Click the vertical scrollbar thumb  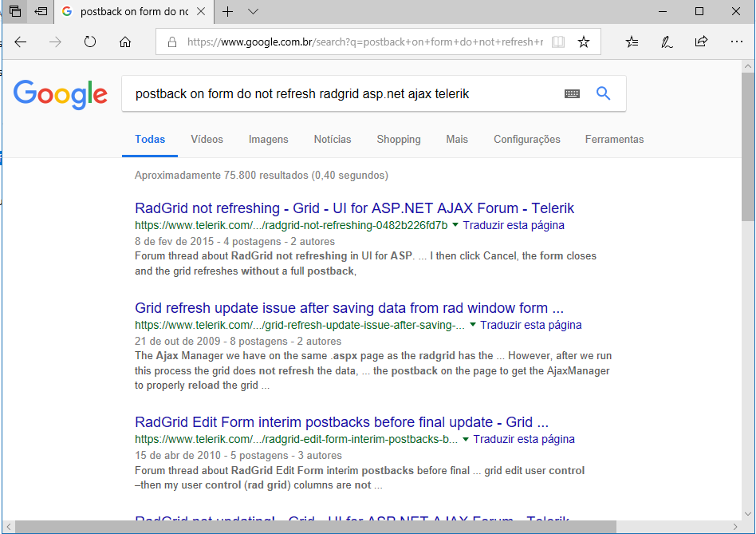point(748,147)
